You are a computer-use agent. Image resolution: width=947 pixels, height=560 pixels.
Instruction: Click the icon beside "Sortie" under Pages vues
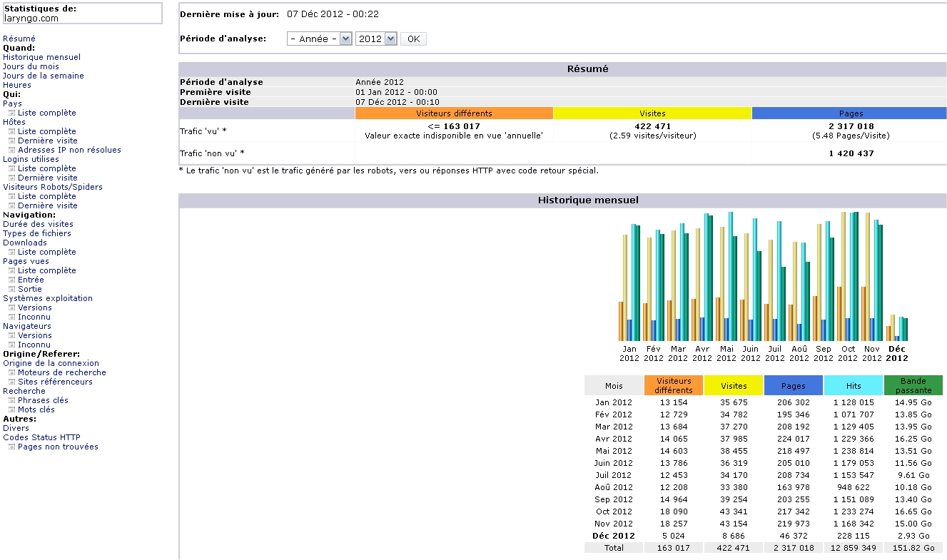[11, 290]
